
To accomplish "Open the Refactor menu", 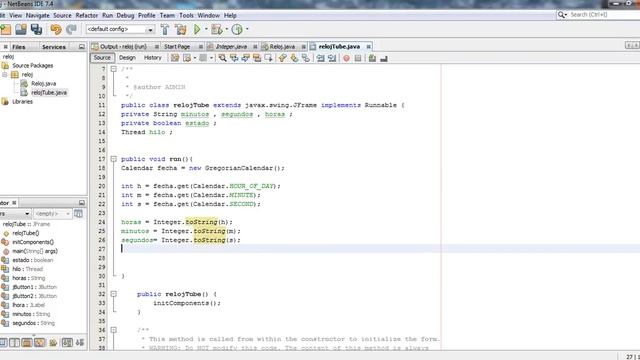I will pos(87,15).
